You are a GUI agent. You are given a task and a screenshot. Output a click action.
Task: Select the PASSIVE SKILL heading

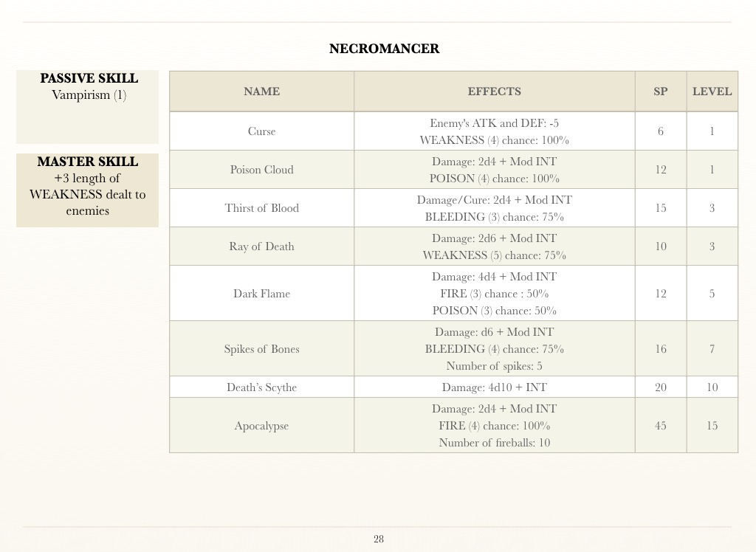(x=89, y=78)
